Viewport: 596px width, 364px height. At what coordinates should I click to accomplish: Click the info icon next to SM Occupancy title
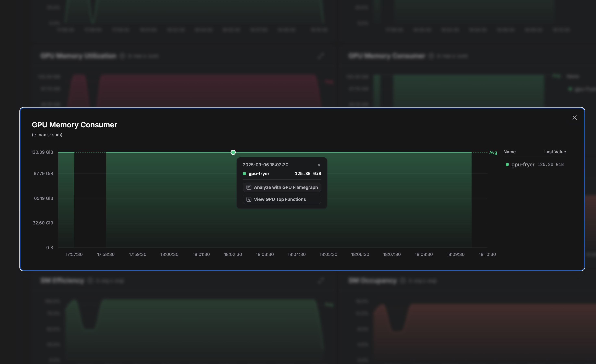coord(403,281)
